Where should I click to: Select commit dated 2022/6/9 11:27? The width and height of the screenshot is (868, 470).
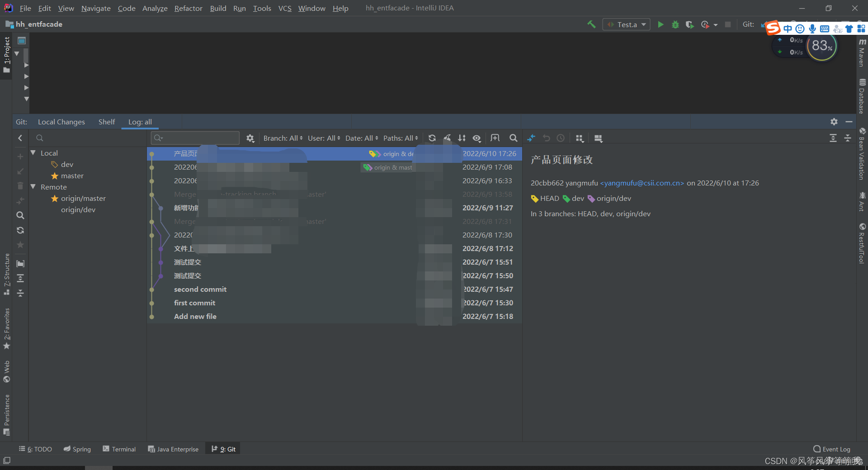click(x=335, y=208)
